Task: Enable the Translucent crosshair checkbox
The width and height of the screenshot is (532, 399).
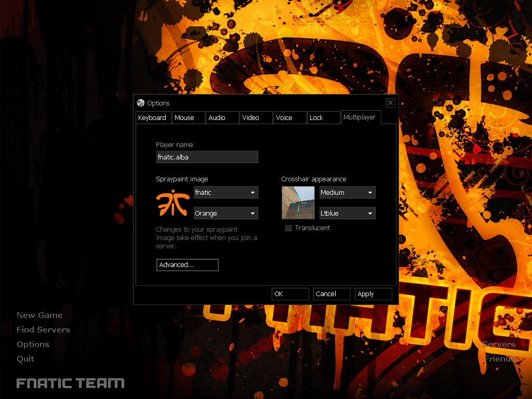Action: pyautogui.click(x=288, y=228)
